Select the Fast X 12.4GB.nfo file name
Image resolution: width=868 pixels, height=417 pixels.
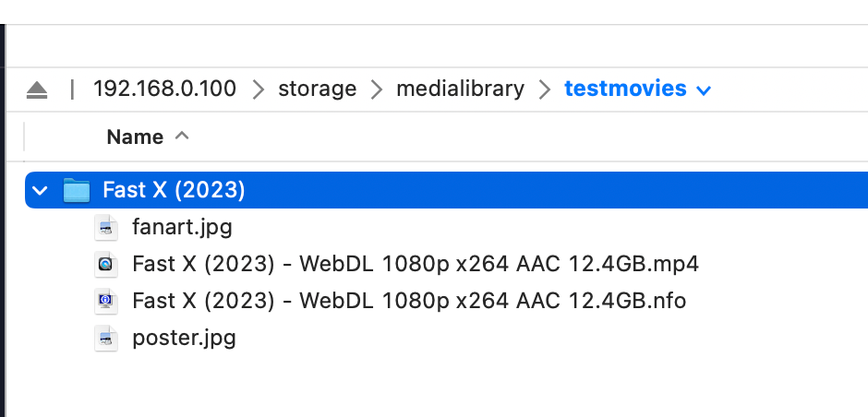click(409, 301)
